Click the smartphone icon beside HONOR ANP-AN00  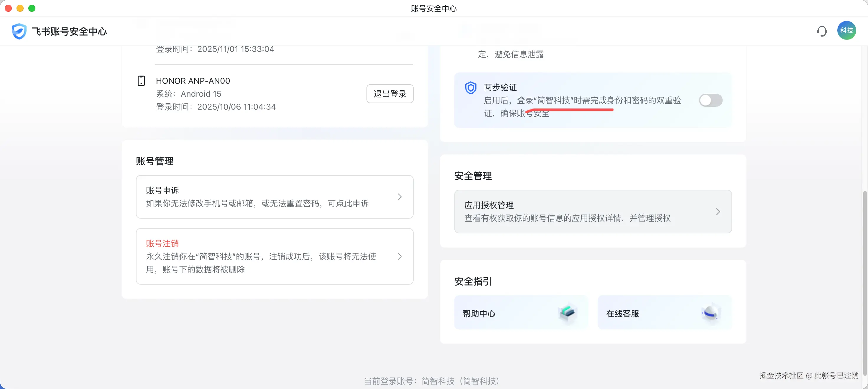click(x=141, y=80)
